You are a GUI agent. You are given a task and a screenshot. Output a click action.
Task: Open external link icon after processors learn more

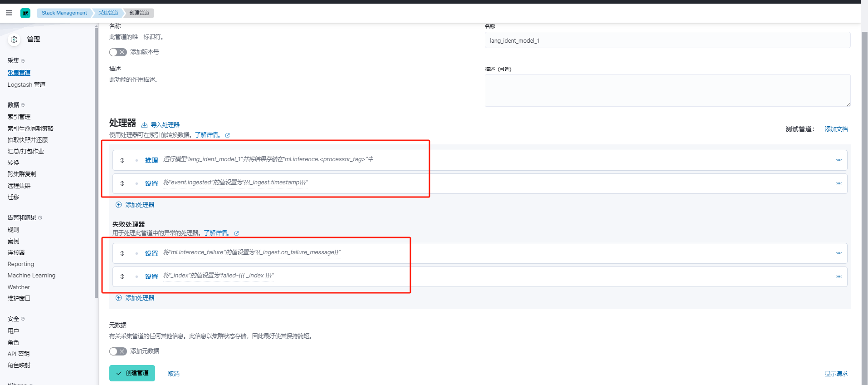click(x=228, y=135)
